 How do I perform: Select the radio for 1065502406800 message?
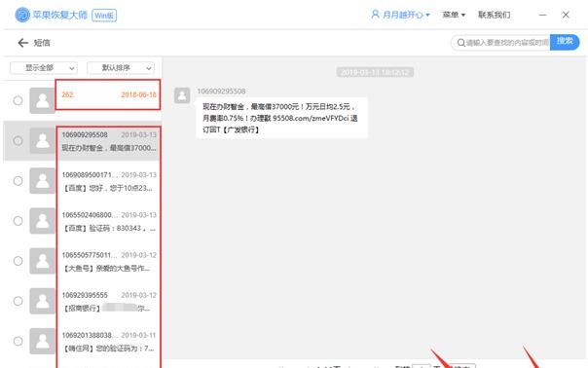click(18, 221)
